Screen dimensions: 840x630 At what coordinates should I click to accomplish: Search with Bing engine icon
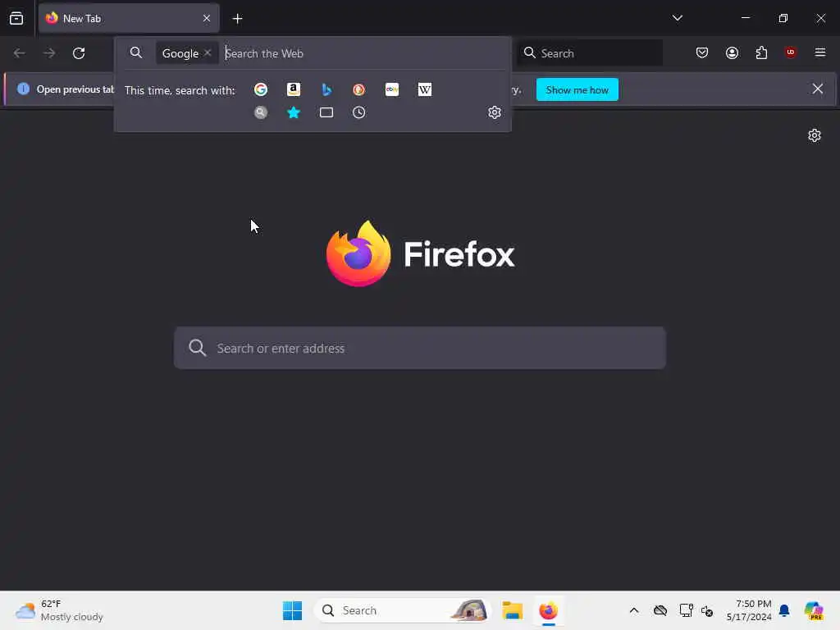[x=326, y=89]
